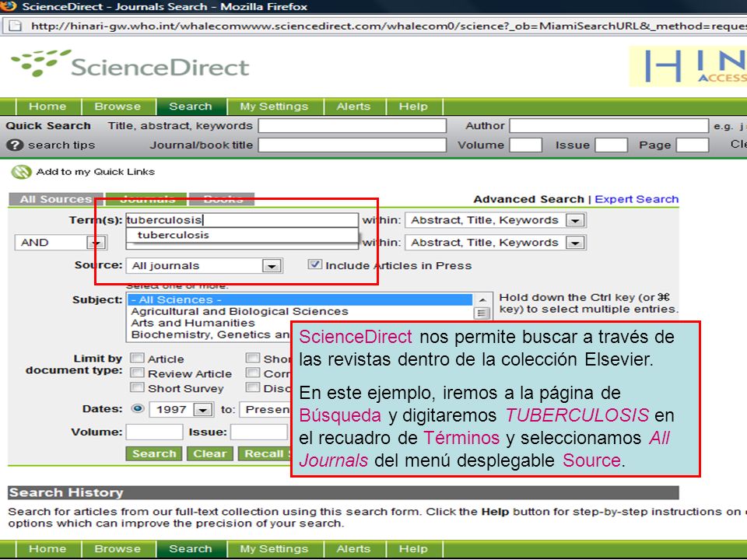The height and width of the screenshot is (560, 747).
Task: Click My Settings in bottom navigation bar
Action: pos(274,548)
